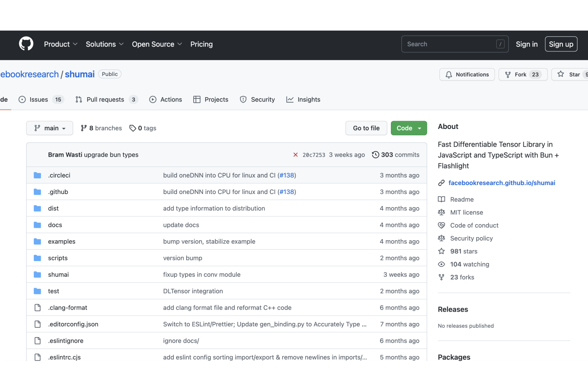
Task: Click the Releases heading link
Action: point(453,309)
